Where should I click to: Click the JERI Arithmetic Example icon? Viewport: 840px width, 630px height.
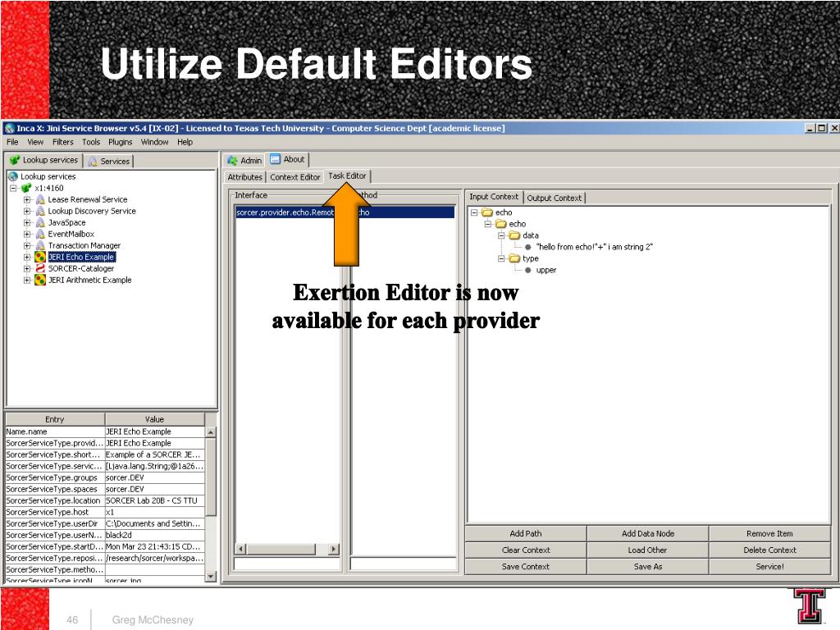pos(39,280)
